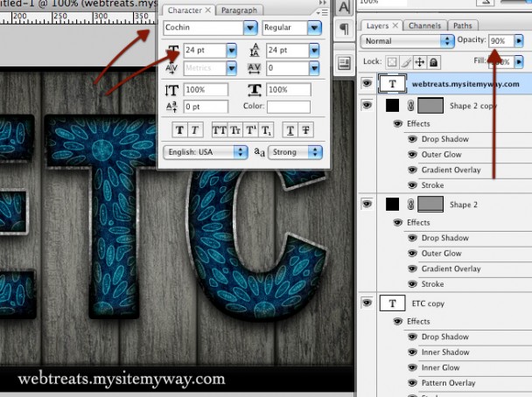532x397 pixels.
Task: Open the Character panel flyout menu
Action: 322,12
